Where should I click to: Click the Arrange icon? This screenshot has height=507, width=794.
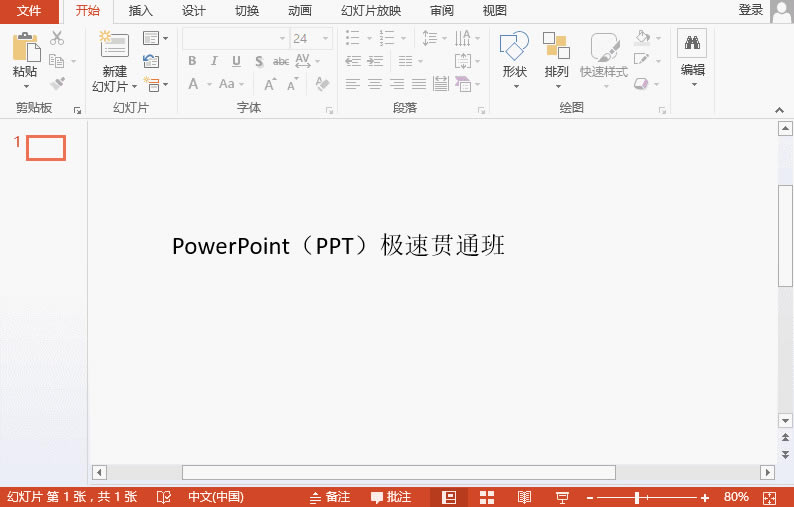[x=556, y=46]
